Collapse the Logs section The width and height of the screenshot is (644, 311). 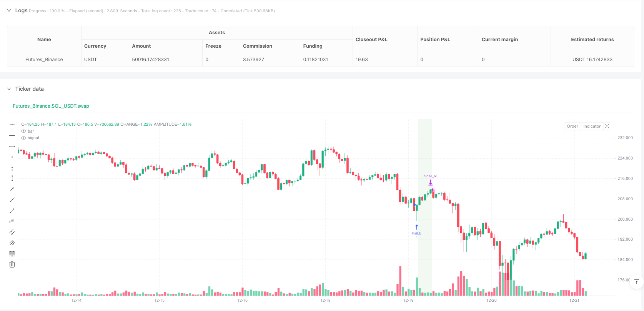point(9,11)
